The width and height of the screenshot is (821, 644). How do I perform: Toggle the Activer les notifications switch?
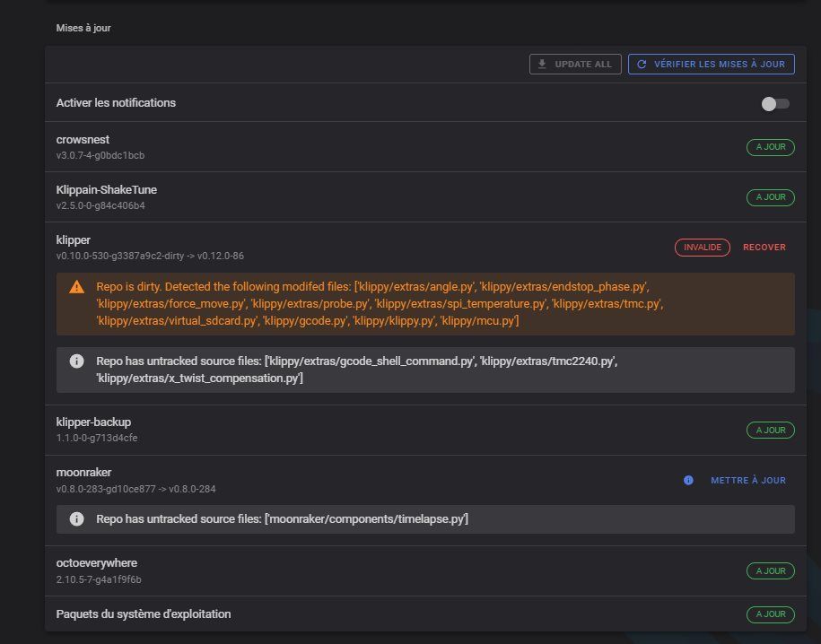tap(775, 103)
